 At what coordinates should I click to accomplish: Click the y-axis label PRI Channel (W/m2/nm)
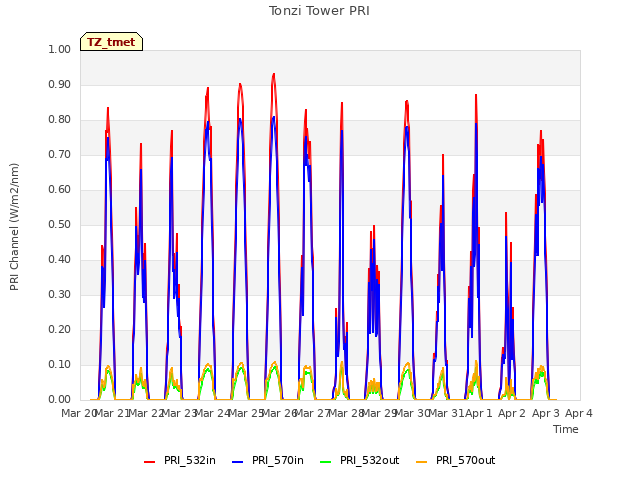[14, 227]
